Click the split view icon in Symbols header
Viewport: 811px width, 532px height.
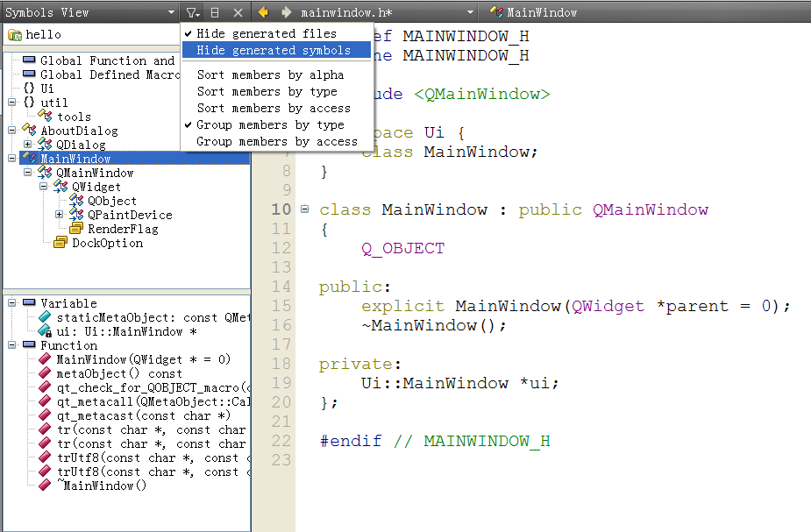pyautogui.click(x=215, y=12)
